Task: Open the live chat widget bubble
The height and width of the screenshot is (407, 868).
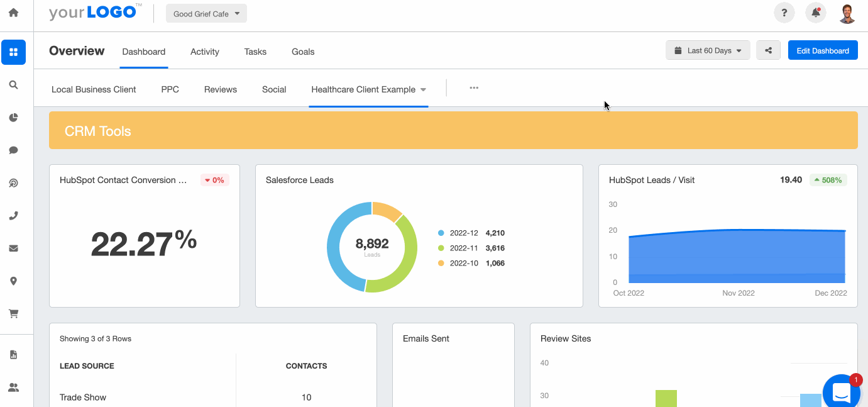Action: point(841,393)
